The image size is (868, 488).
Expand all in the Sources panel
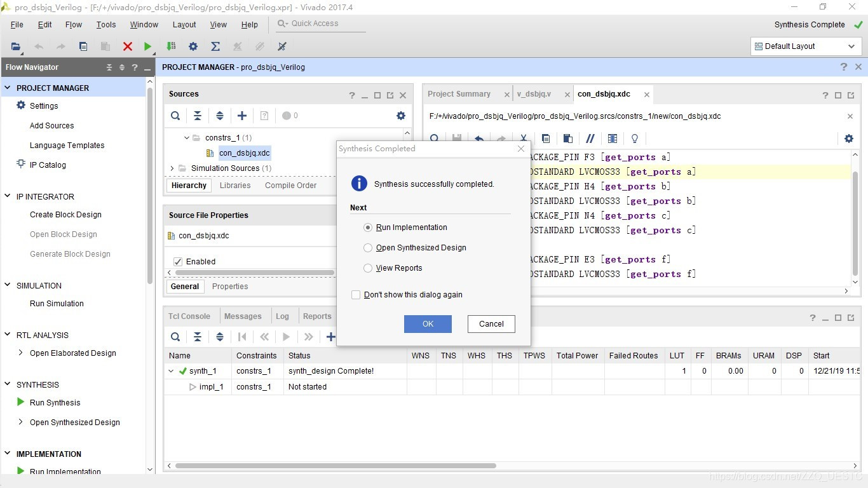(x=220, y=116)
